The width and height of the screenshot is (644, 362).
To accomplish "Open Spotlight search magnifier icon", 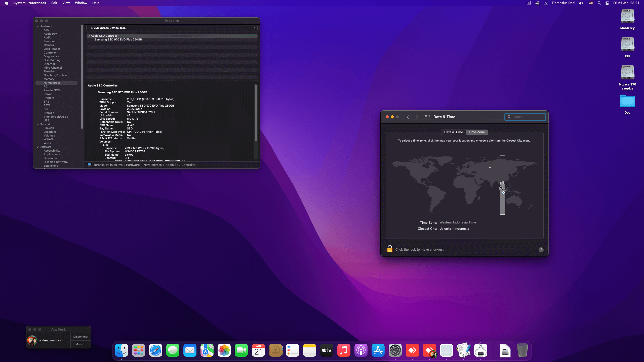I will (599, 3).
